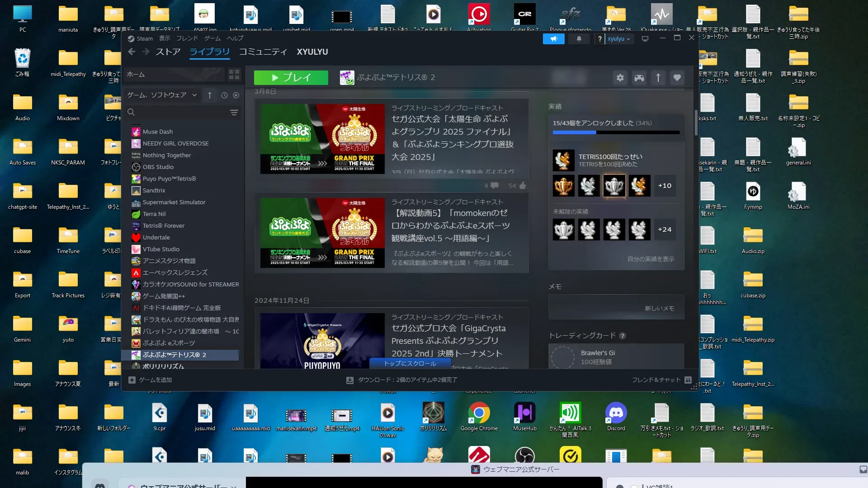Open the xyulyu account dropdown

(619, 39)
